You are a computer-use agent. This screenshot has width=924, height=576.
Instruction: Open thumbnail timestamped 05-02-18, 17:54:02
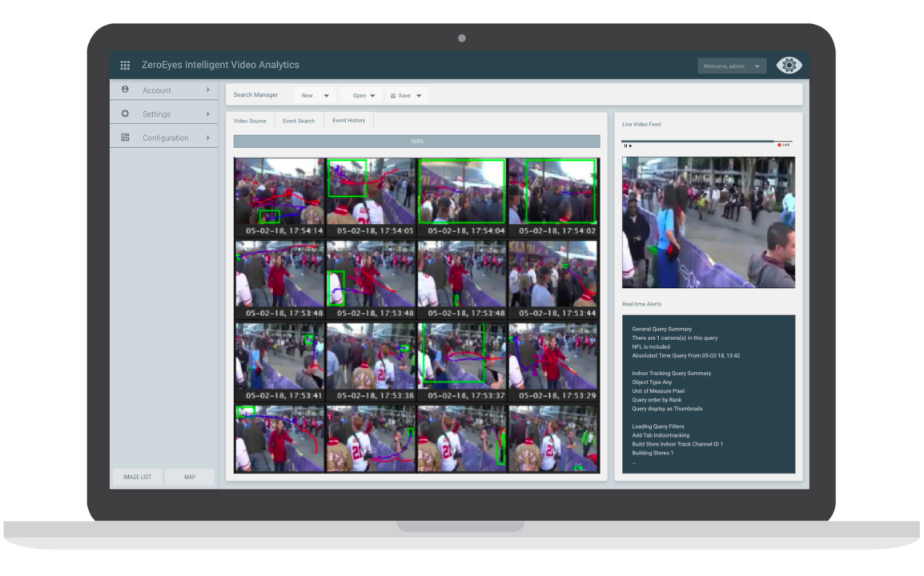[553, 198]
